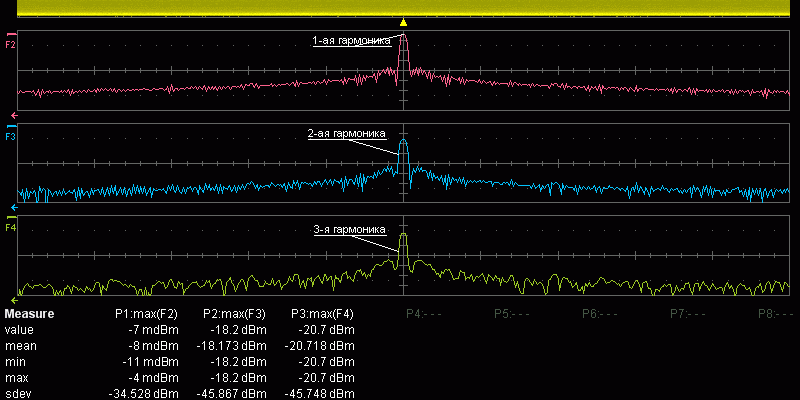800x400 pixels.
Task: Configure the empty P5 measurement slot
Action: tap(512, 314)
